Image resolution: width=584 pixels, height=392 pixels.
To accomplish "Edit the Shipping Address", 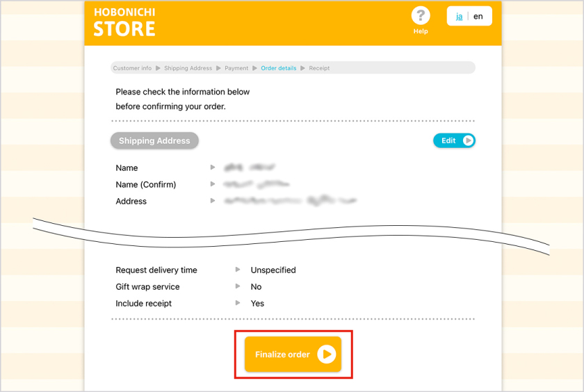I will pos(453,140).
